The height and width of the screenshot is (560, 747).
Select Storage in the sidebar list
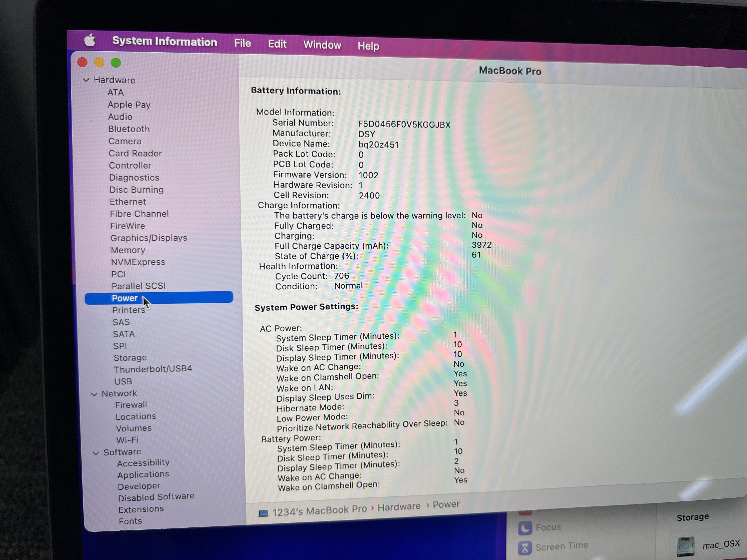click(130, 358)
